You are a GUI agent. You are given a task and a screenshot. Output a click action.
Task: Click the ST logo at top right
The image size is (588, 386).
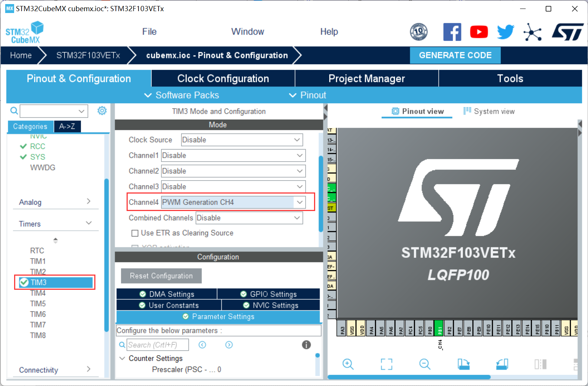568,32
